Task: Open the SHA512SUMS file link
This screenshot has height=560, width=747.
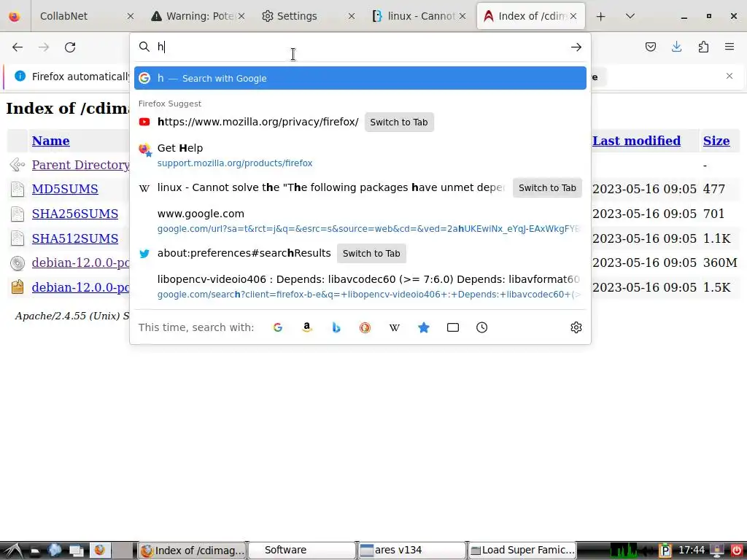Action: click(x=75, y=238)
